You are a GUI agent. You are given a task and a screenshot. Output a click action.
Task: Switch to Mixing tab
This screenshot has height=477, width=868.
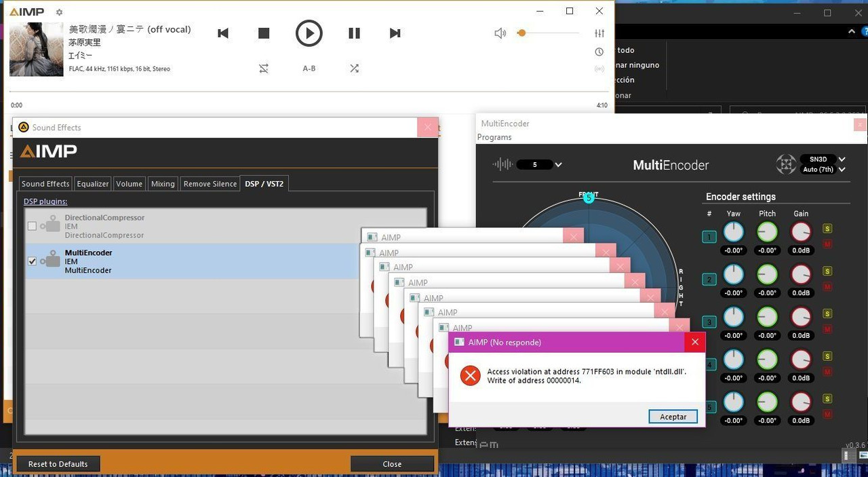point(163,184)
